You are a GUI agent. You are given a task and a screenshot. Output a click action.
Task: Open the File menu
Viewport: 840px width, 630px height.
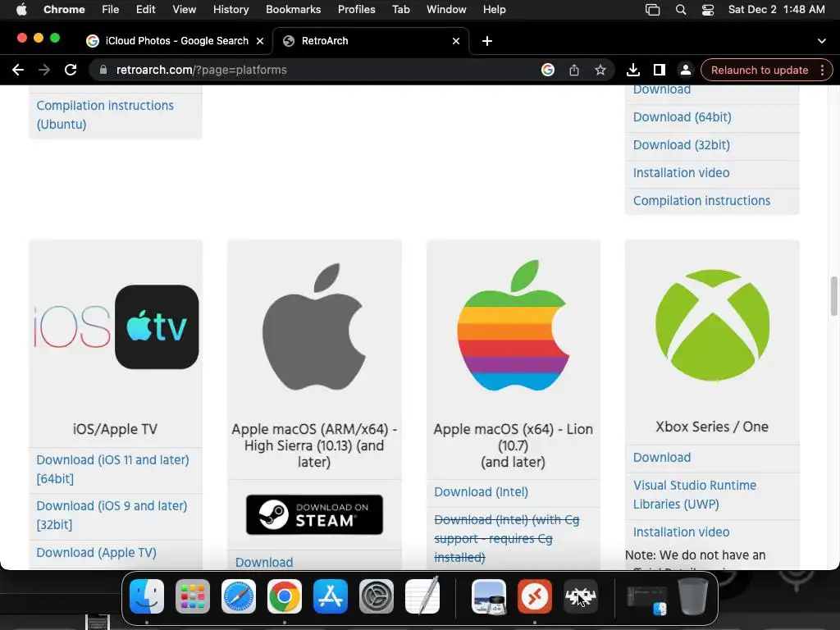(x=111, y=10)
